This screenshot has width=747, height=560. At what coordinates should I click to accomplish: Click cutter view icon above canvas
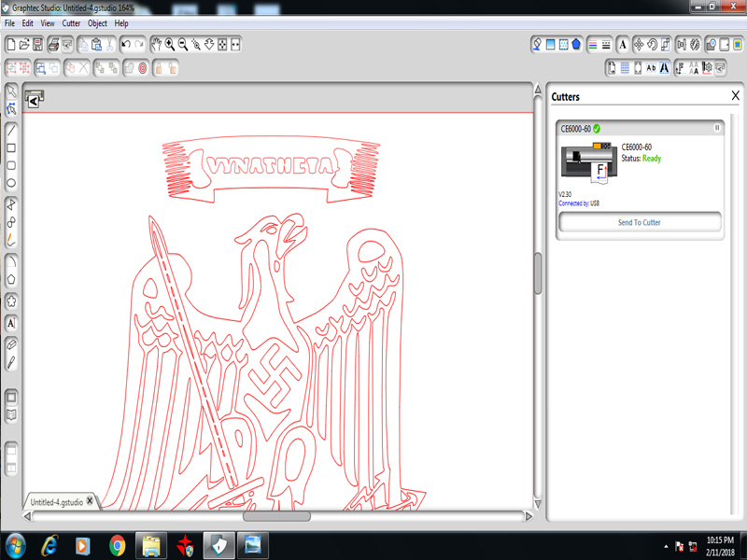coord(34,99)
